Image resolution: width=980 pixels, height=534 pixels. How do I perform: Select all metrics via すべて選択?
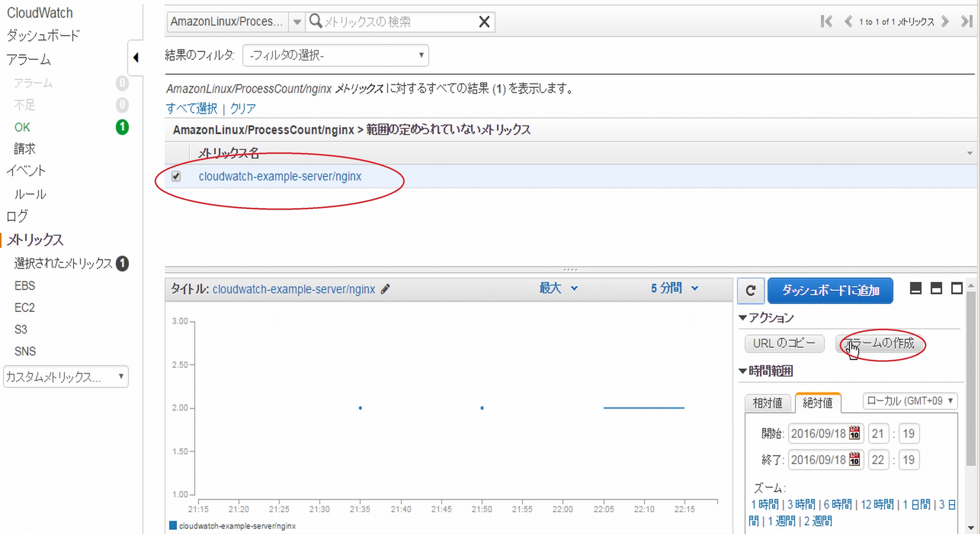[x=191, y=109]
